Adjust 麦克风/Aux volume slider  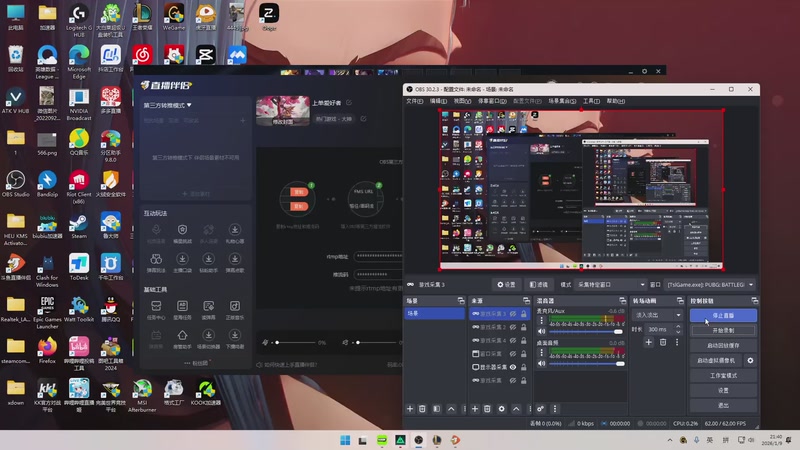pyautogui.click(x=587, y=332)
